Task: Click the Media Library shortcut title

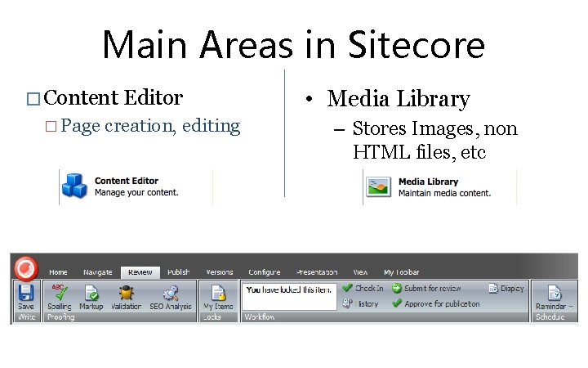Action: pyautogui.click(x=428, y=182)
